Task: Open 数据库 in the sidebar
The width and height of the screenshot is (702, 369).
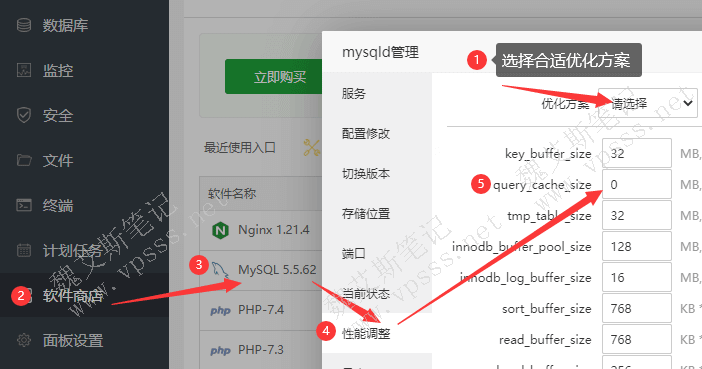Action: [x=65, y=26]
